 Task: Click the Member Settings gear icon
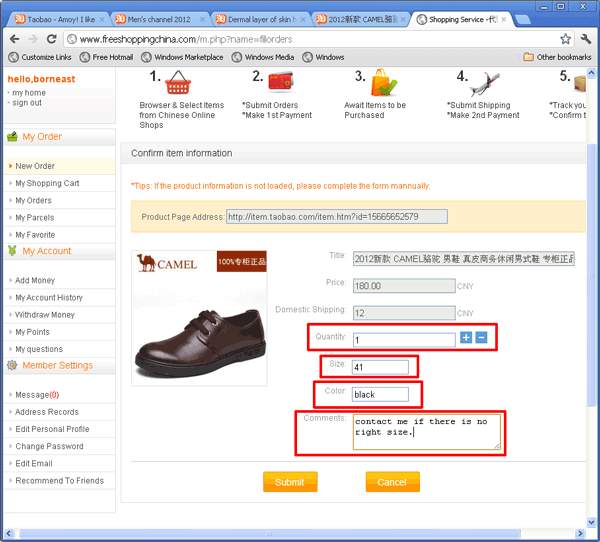tap(12, 365)
